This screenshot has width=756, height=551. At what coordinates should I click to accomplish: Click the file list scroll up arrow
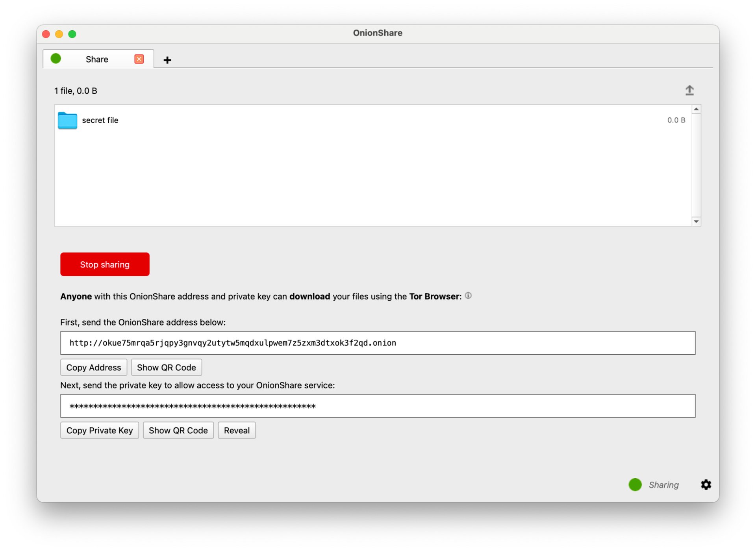coord(696,109)
